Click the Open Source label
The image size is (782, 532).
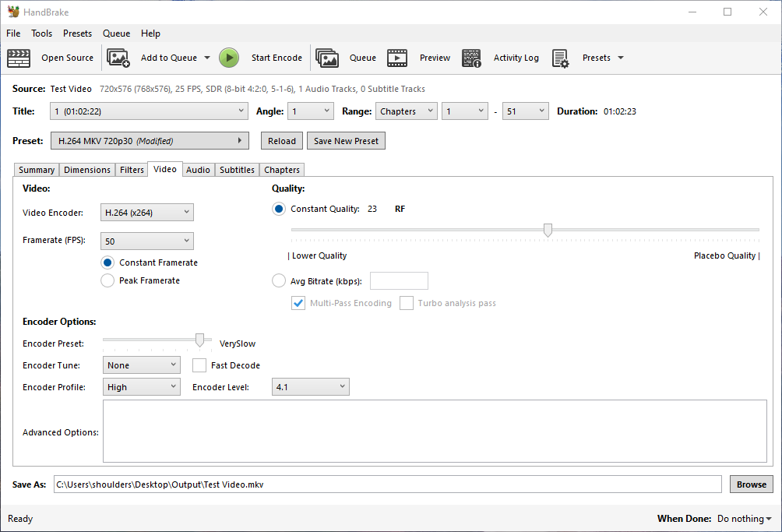pyautogui.click(x=67, y=58)
